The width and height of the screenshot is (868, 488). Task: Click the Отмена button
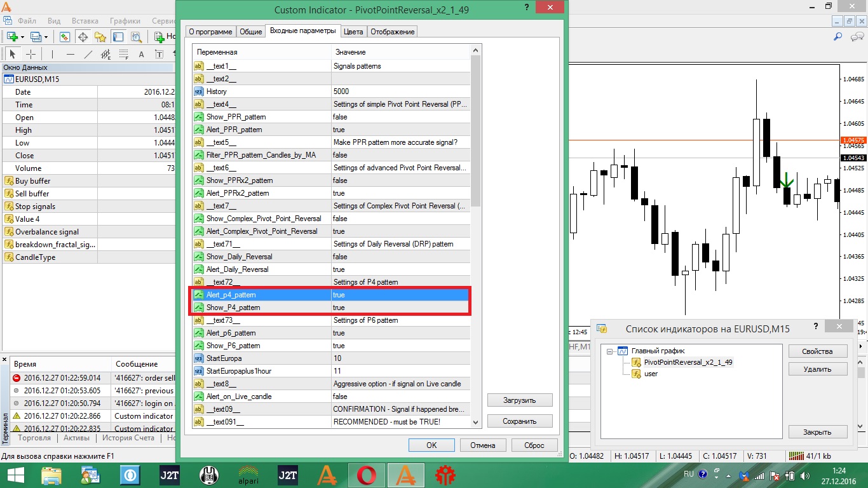point(483,445)
